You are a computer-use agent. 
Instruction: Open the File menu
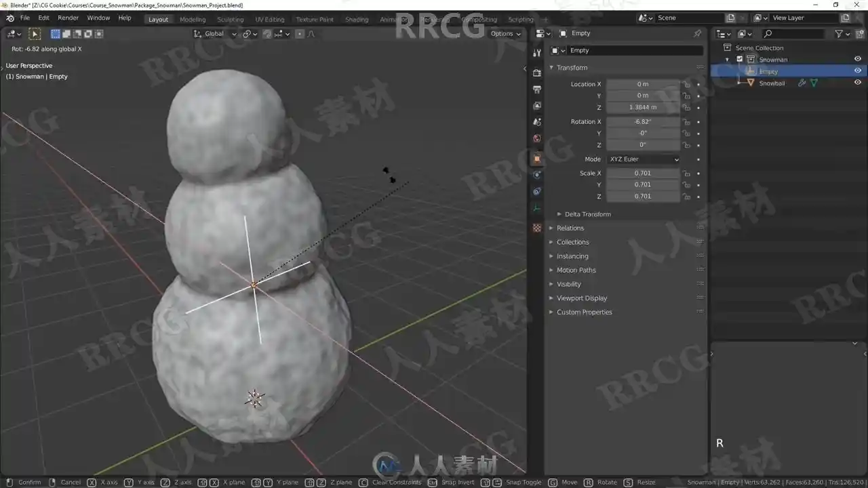click(x=25, y=18)
